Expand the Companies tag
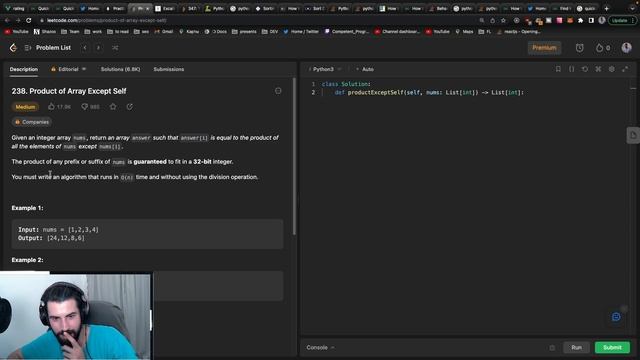640x360 pixels. coord(31,122)
